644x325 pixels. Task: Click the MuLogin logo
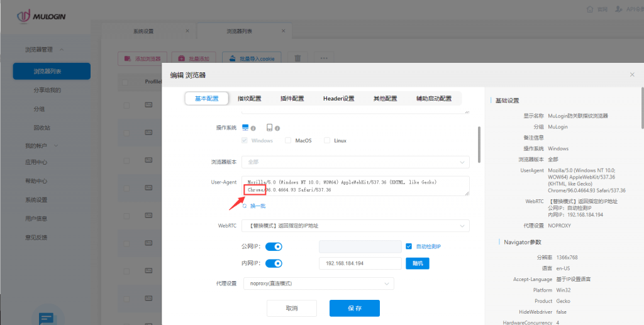coord(41,16)
